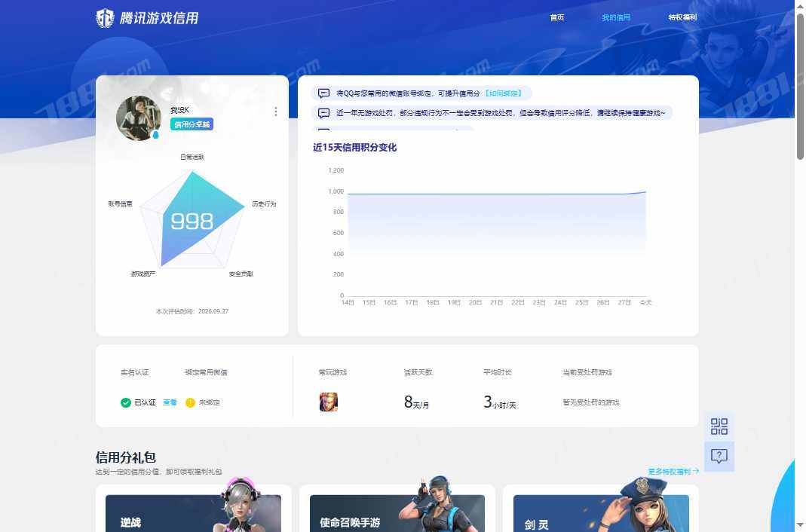This screenshot has height=532, width=806.
Task: Click the yellow warning icon next to 未绑定
Action: click(190, 402)
